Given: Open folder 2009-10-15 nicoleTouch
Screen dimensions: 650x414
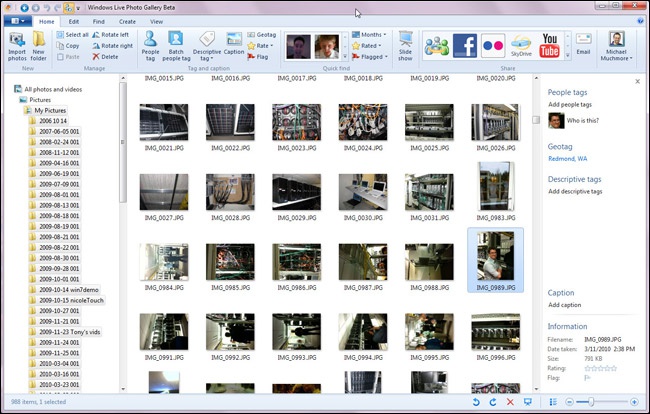Looking at the screenshot, I should click(x=67, y=300).
